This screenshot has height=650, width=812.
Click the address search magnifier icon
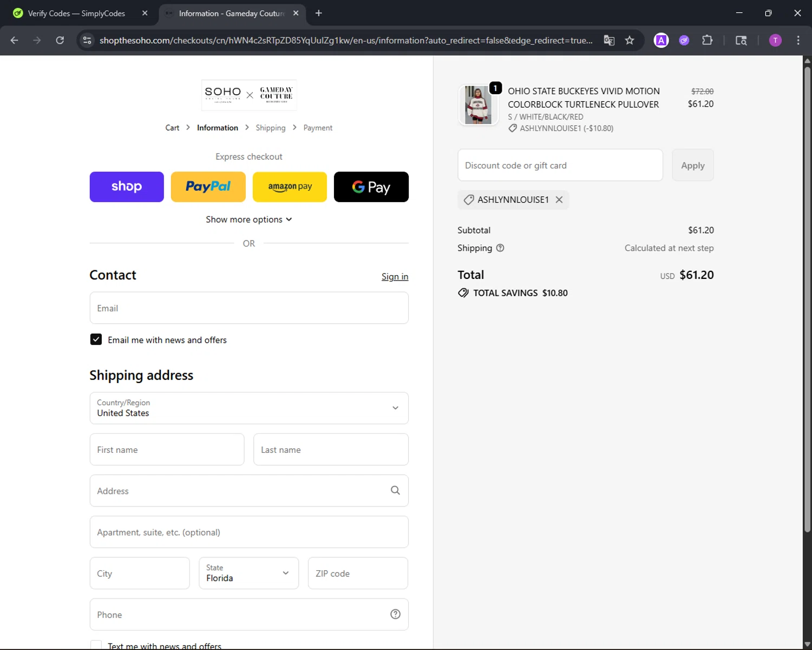pyautogui.click(x=395, y=490)
